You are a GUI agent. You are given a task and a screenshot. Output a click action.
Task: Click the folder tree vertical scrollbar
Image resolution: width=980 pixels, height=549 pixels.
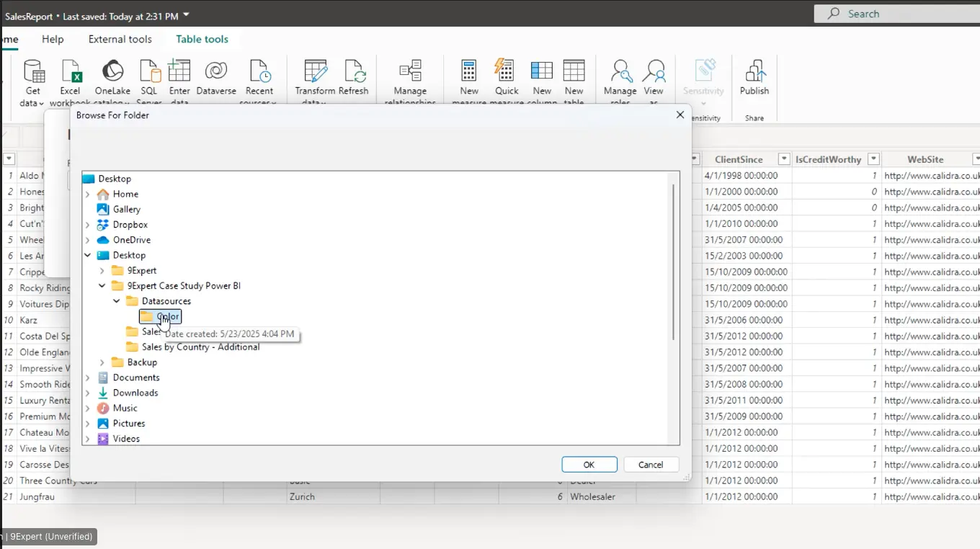pos(673,262)
